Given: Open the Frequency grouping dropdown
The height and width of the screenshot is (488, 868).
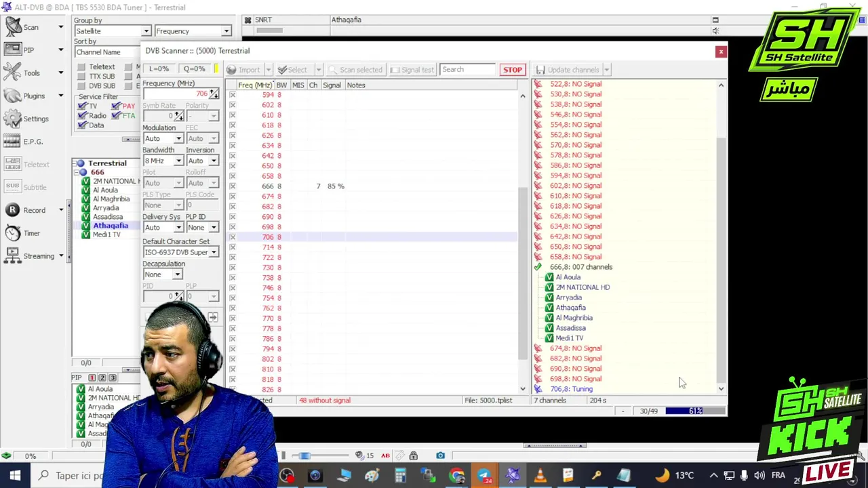Looking at the screenshot, I should (193, 31).
